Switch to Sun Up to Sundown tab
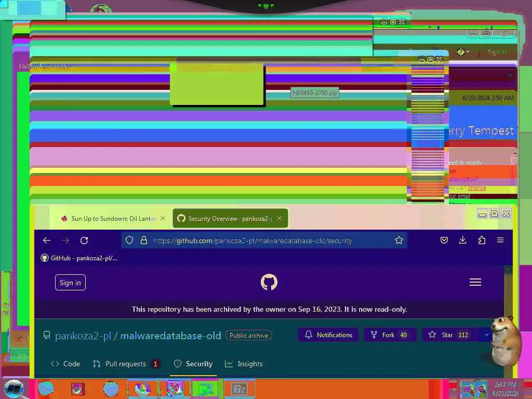The width and height of the screenshot is (532, 399). 114,219
